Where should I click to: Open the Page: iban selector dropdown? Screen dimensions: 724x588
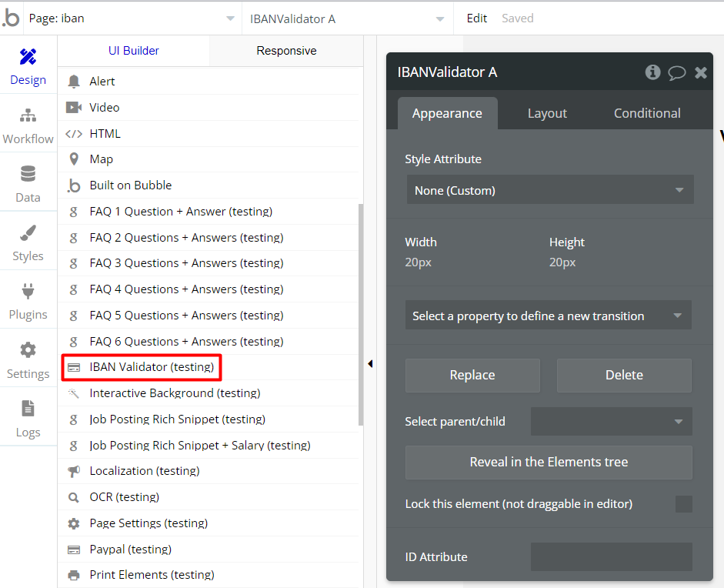(x=132, y=18)
